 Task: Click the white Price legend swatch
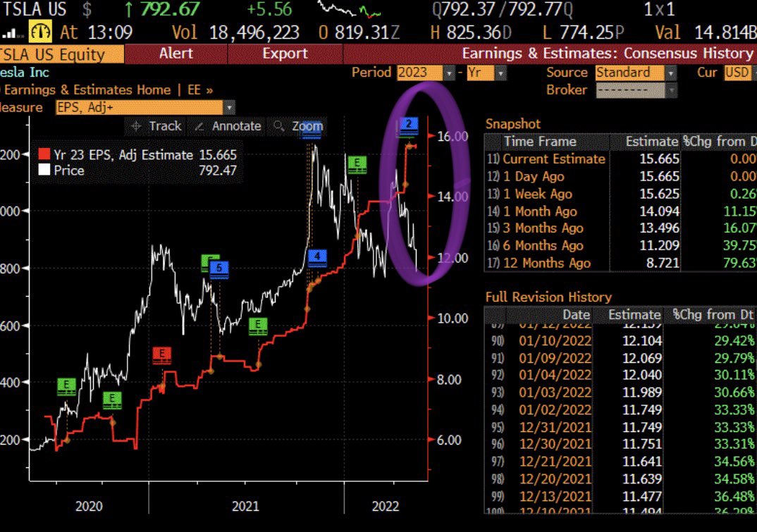(x=44, y=170)
